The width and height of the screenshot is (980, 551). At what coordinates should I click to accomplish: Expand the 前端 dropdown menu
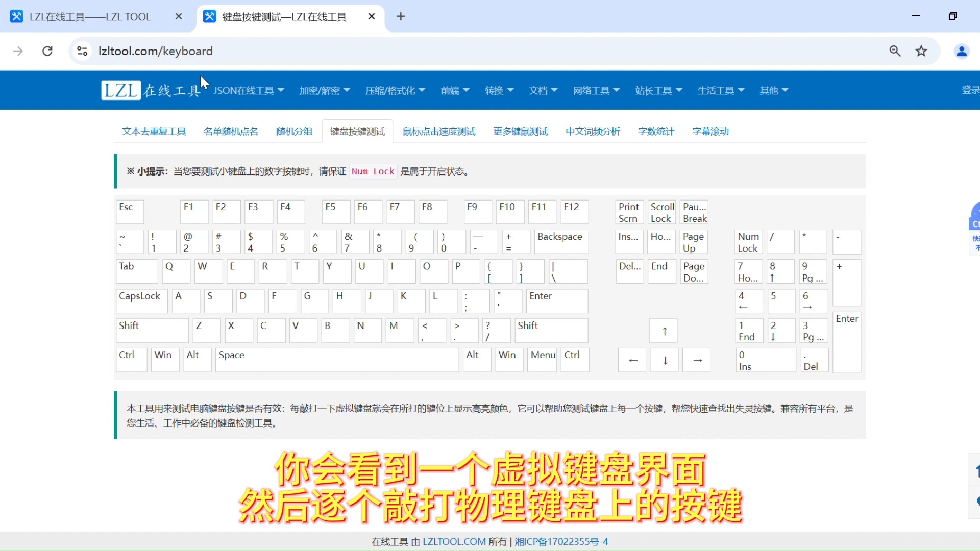click(455, 90)
